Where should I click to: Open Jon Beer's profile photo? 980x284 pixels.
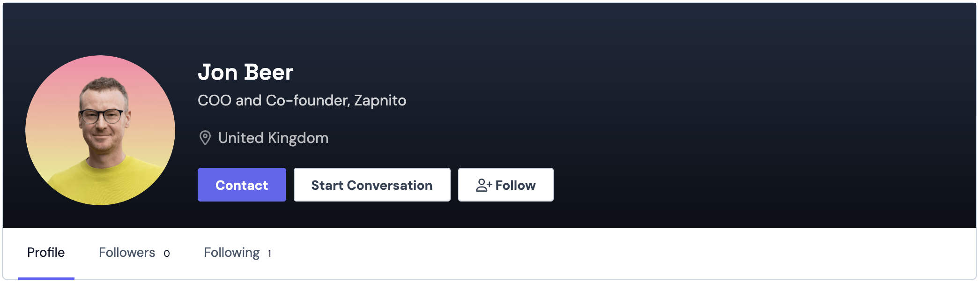pos(100,130)
